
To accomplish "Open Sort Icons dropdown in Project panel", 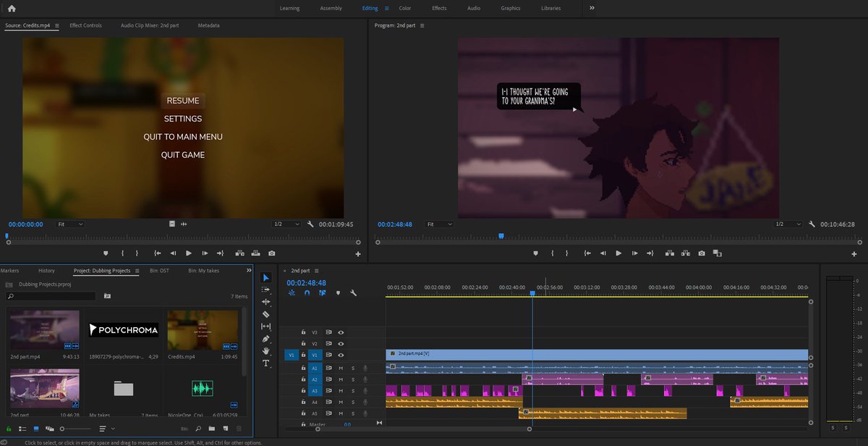I will 106,429.
